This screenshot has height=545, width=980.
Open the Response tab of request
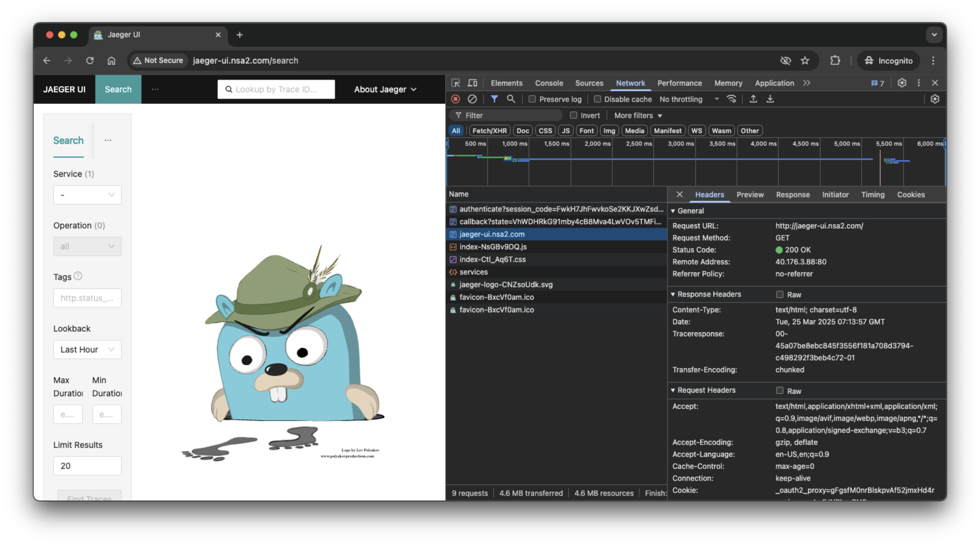[x=792, y=195]
